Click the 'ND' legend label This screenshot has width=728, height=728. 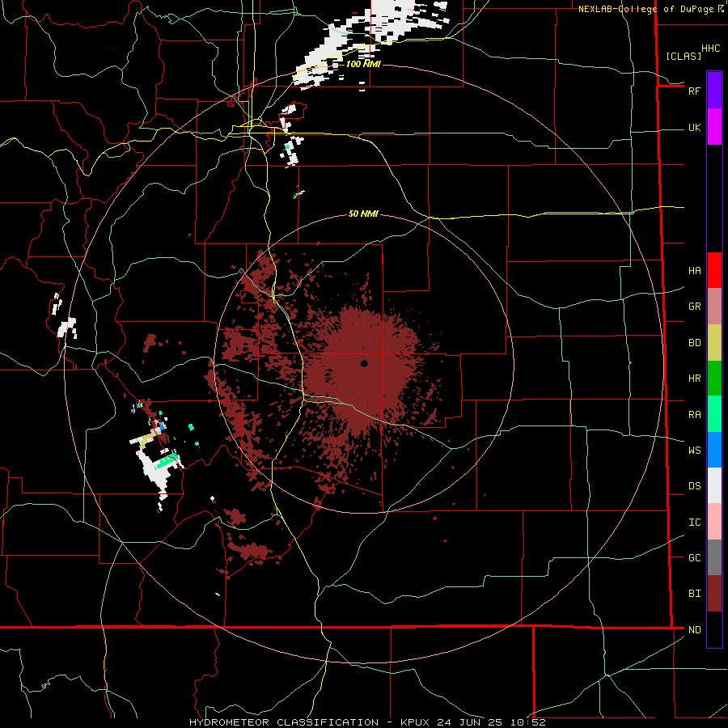pyautogui.click(x=694, y=630)
